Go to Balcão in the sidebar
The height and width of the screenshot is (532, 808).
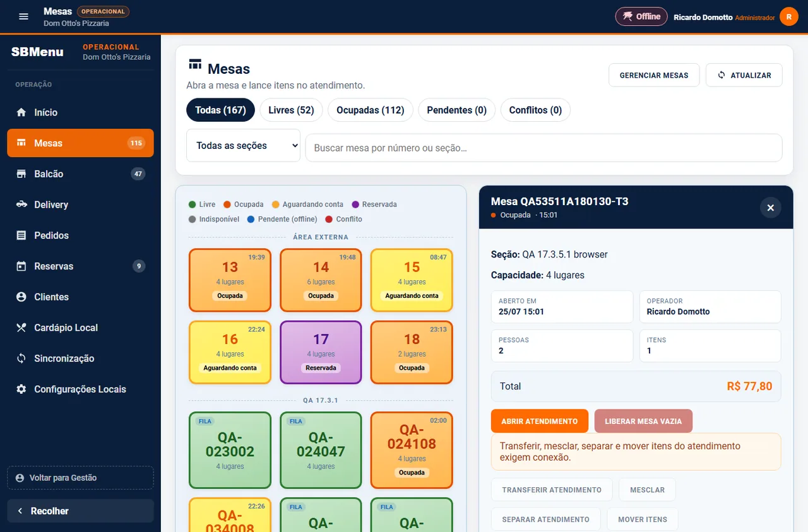[x=80, y=174]
